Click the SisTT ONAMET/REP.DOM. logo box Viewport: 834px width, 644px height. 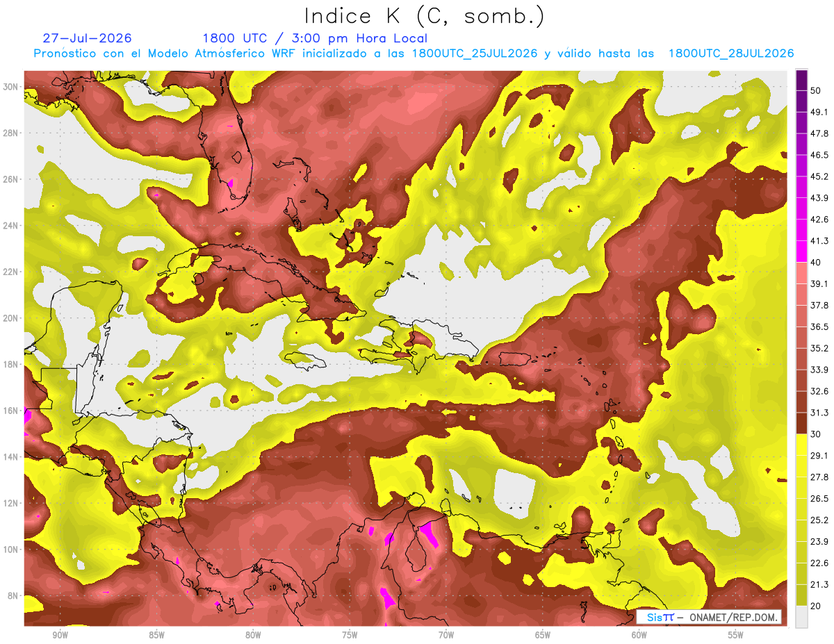(710, 617)
